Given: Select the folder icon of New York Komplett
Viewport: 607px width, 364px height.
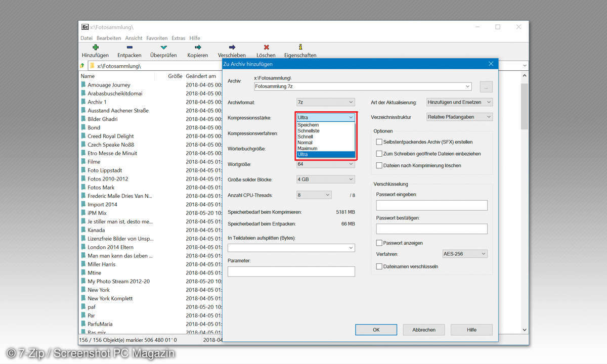Looking at the screenshot, I should [x=83, y=298].
